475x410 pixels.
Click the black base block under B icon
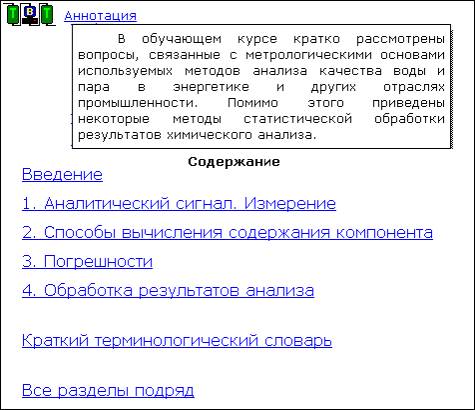[x=30, y=21]
